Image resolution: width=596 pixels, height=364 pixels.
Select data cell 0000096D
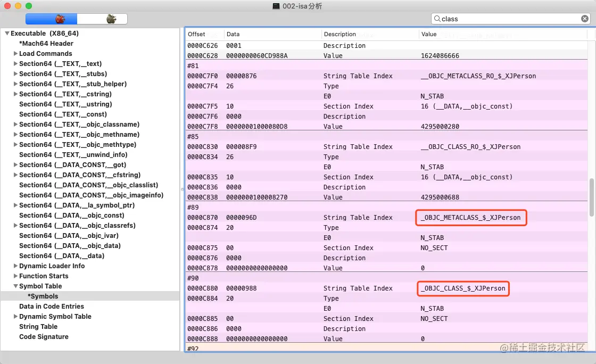tap(242, 218)
